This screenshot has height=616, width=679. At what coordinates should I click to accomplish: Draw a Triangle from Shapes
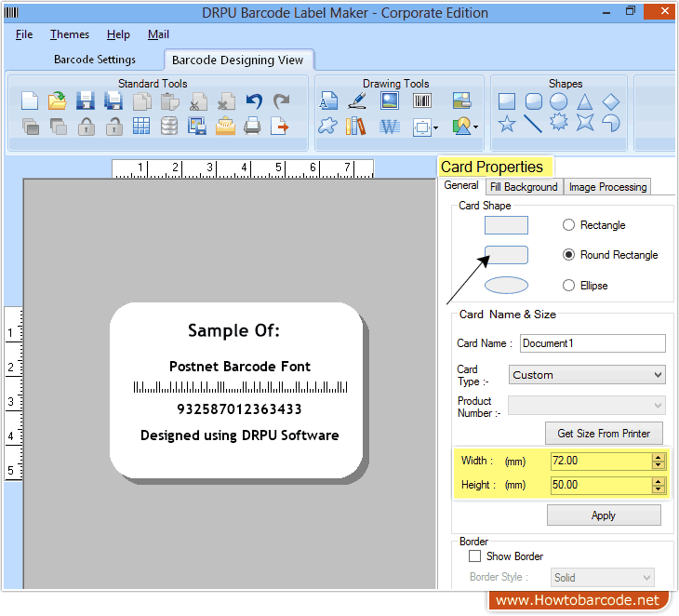[x=585, y=101]
